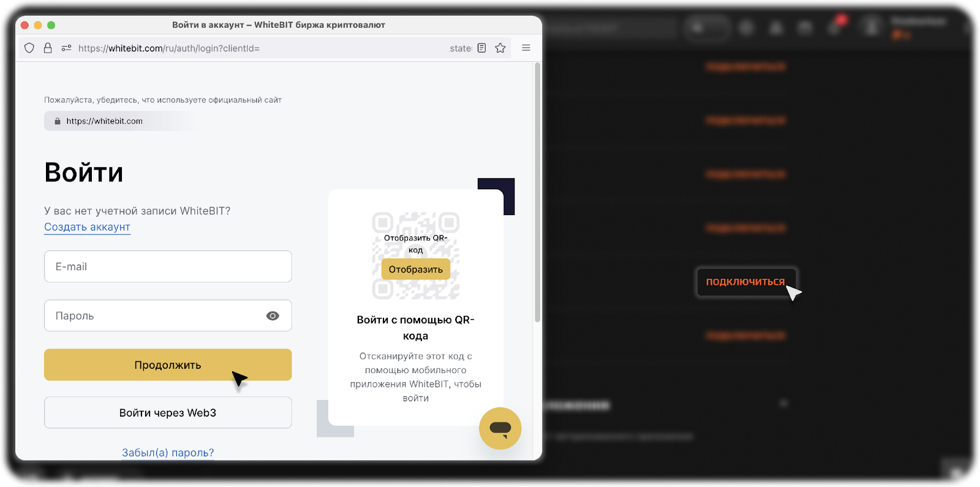The width and height of the screenshot is (980, 487).
Task: Click the browser window vertical scrollbar
Action: pyautogui.click(x=537, y=192)
